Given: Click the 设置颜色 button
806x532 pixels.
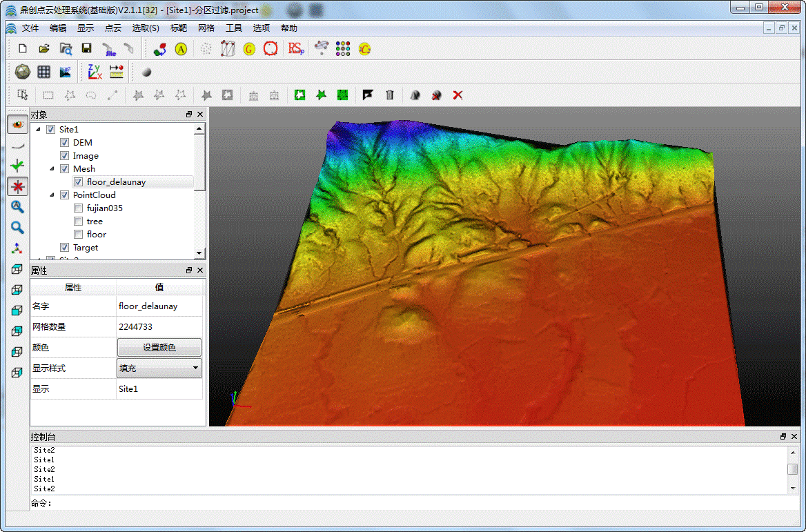Looking at the screenshot, I should pos(159,348).
